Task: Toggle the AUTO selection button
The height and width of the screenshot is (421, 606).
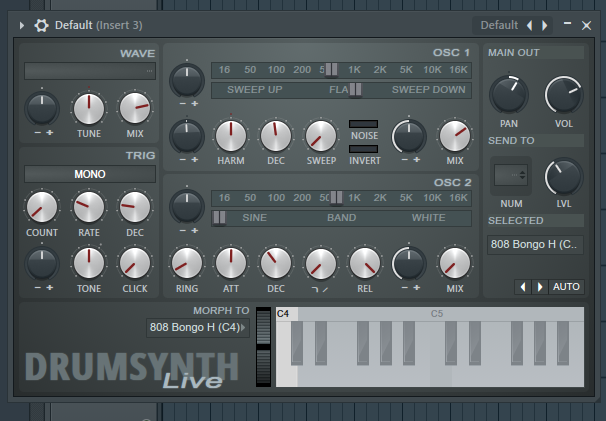Action: [566, 287]
